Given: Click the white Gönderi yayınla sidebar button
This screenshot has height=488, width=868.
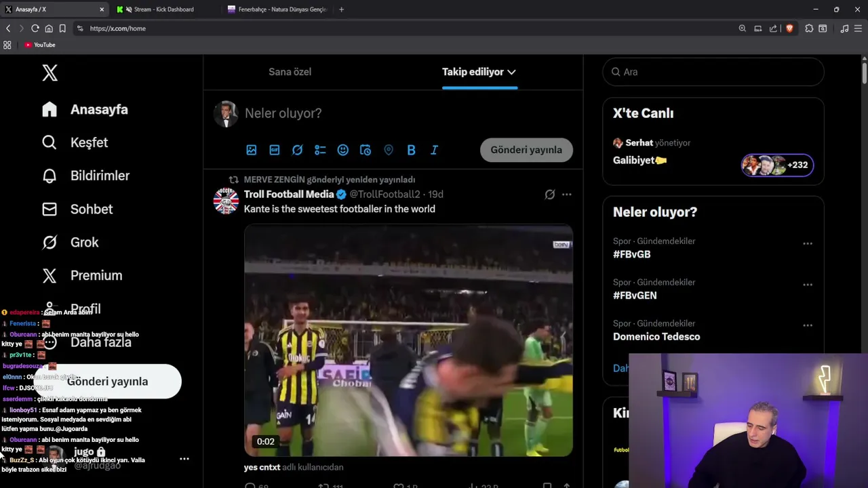Looking at the screenshot, I should click(x=108, y=382).
